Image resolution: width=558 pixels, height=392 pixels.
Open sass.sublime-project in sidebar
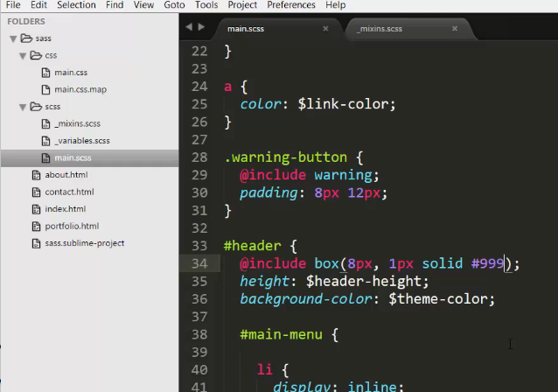(85, 243)
